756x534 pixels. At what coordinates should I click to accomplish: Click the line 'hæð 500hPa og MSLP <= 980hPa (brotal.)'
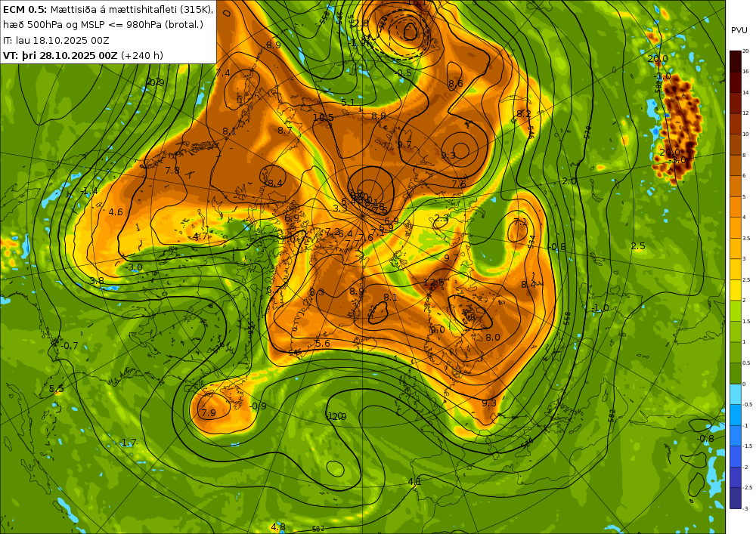[x=103, y=25]
